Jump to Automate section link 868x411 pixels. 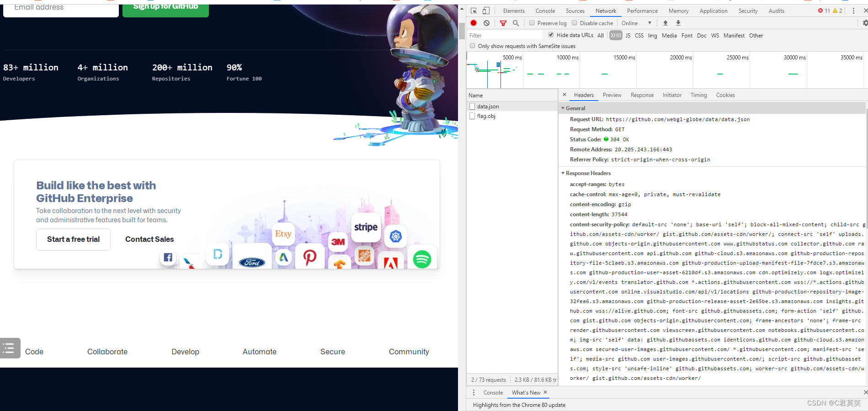click(259, 352)
